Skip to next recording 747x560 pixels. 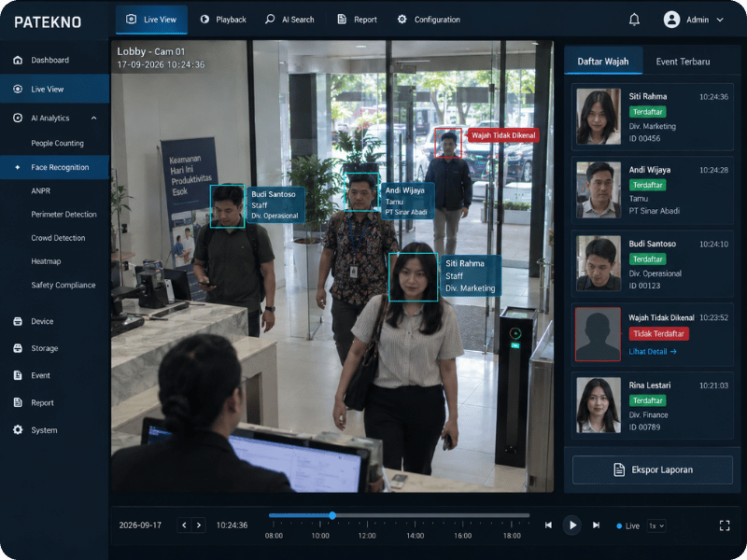tap(596, 525)
